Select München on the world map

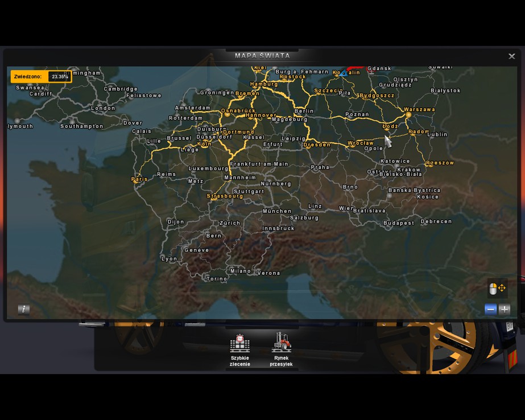pos(277,211)
